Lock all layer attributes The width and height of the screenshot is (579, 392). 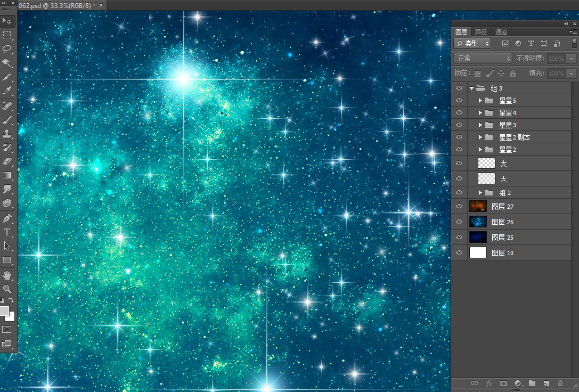click(x=513, y=73)
